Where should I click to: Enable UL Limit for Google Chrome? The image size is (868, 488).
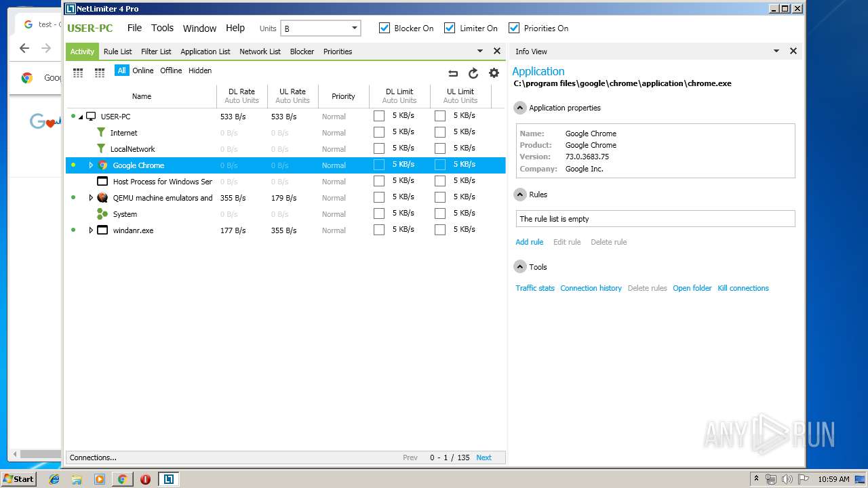[x=440, y=165]
